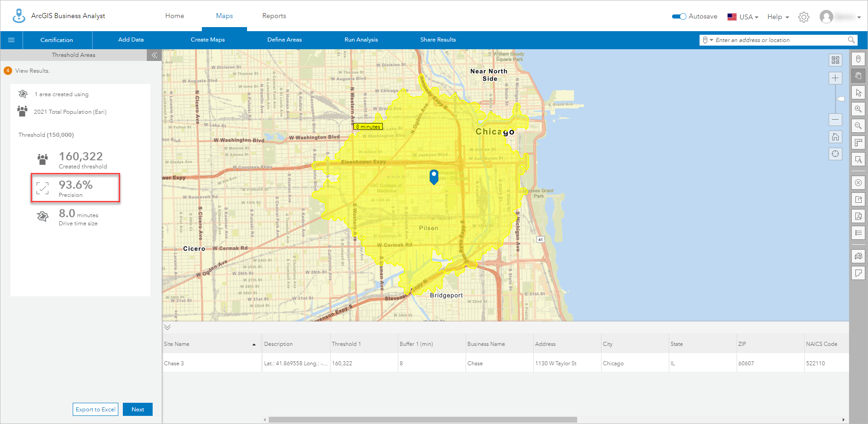Viewport: 868px width, 424px height.
Task: Click the car/traffic icon in side toolbar
Action: click(x=858, y=256)
